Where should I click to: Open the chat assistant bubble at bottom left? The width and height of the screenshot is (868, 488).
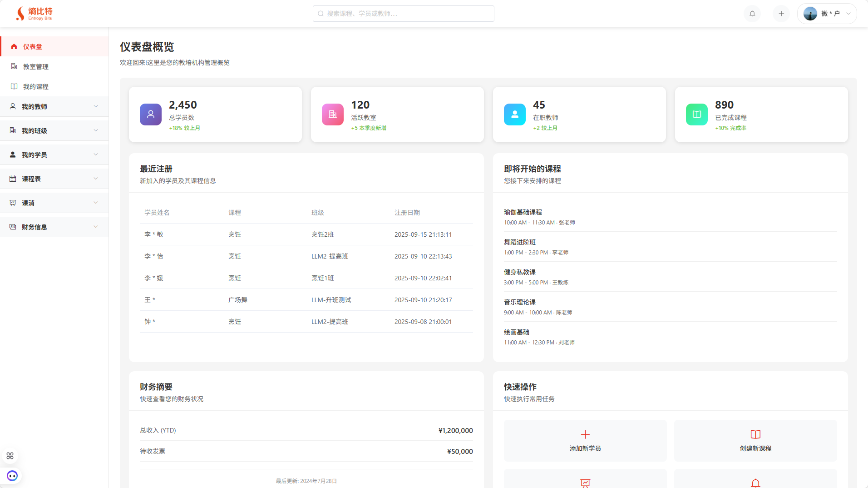pos(12,476)
